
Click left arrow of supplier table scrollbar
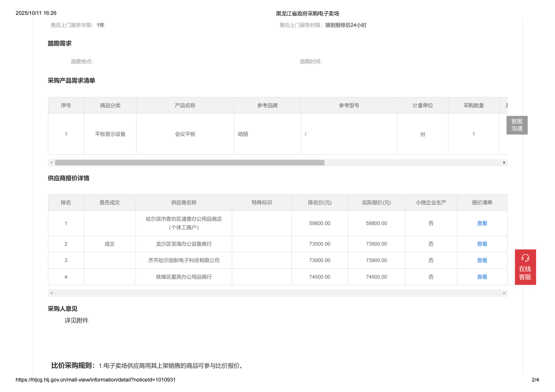pos(51,293)
